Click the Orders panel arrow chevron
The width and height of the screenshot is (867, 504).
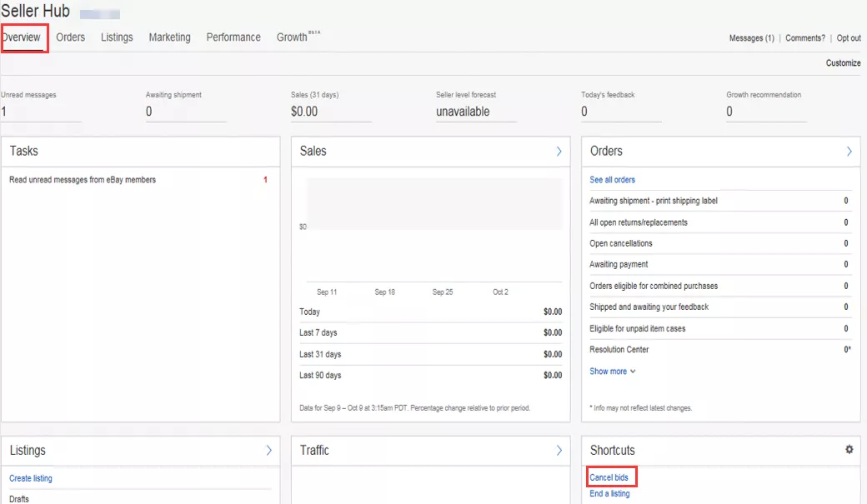click(x=849, y=152)
